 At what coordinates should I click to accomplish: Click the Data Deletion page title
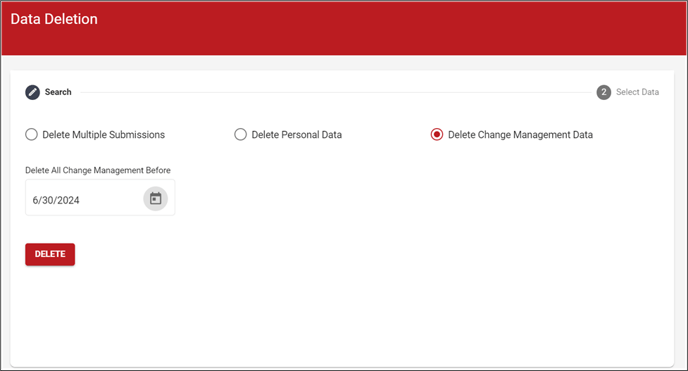tap(54, 19)
